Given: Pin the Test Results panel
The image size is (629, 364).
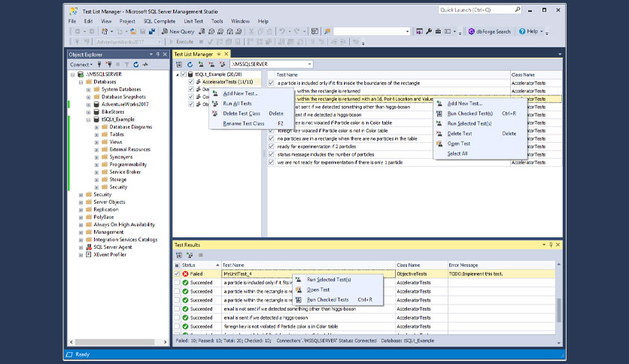Looking at the screenshot, I should coord(551,244).
